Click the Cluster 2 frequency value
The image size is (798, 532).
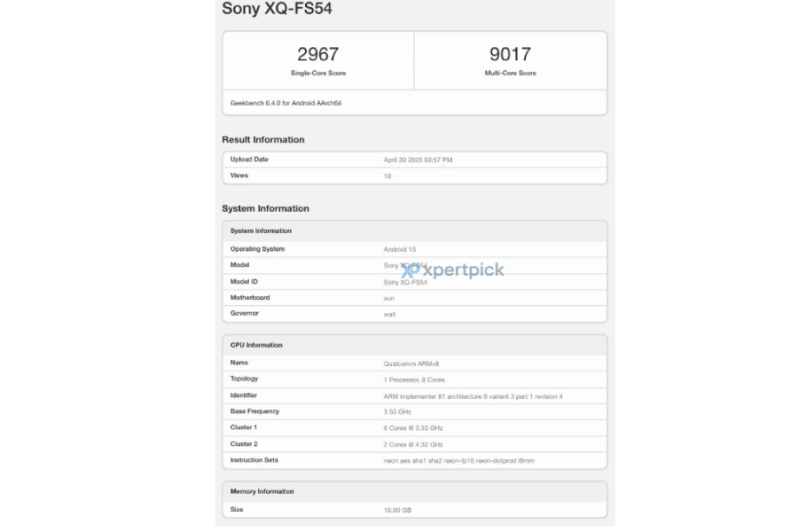point(413,444)
